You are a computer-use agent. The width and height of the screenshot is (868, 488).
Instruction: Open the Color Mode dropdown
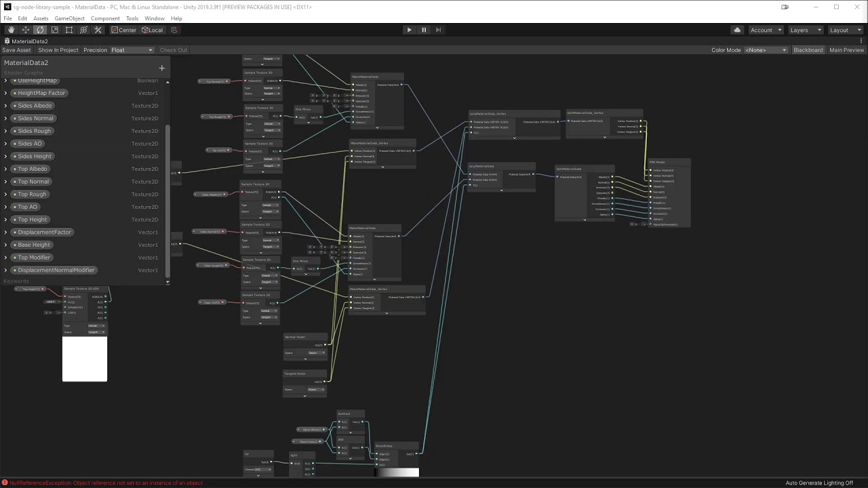pyautogui.click(x=766, y=50)
